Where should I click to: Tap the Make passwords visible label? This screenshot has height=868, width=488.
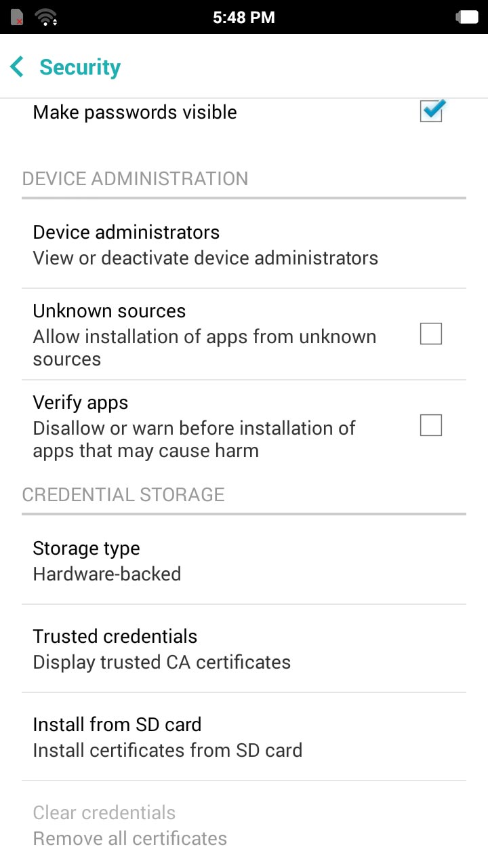(x=135, y=112)
